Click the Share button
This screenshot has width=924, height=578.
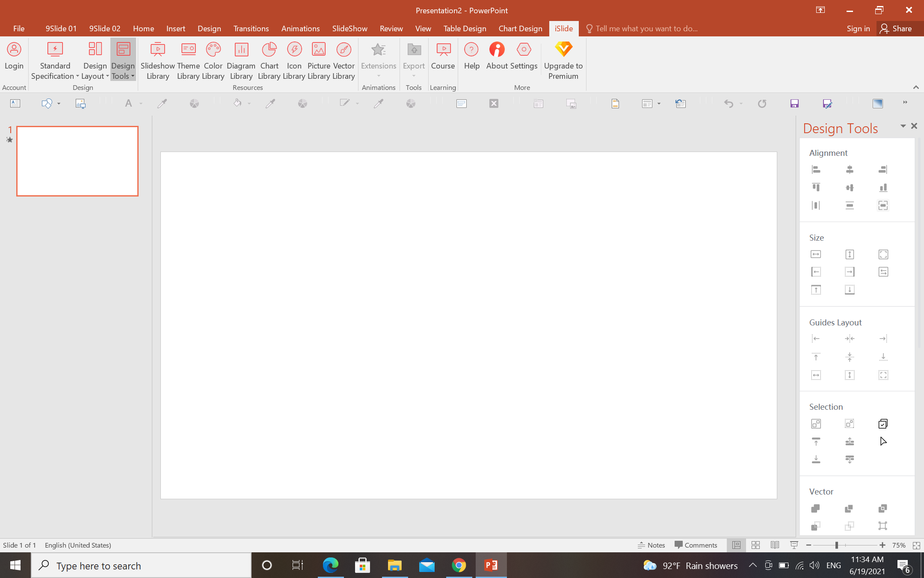click(896, 28)
